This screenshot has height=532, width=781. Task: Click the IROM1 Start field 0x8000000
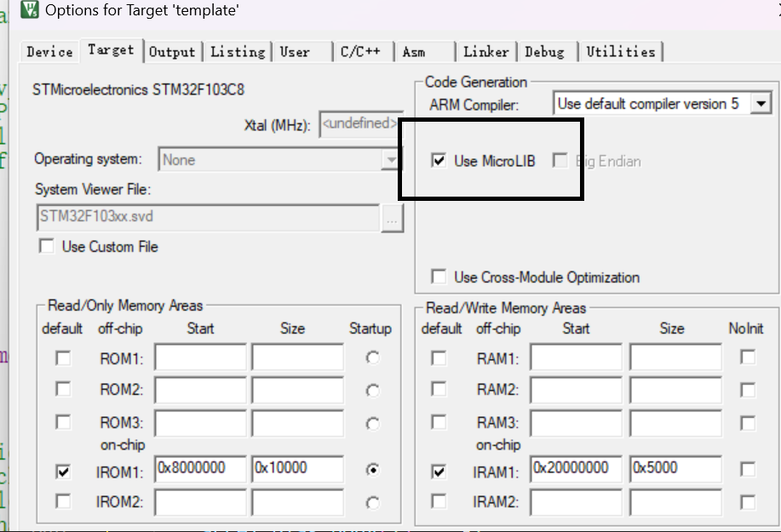point(200,468)
